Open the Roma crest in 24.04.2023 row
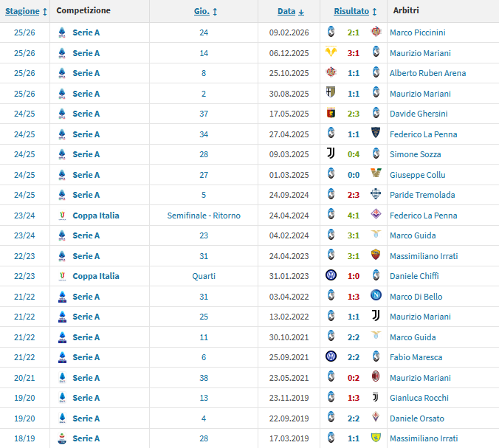499x448 pixels. click(x=376, y=255)
